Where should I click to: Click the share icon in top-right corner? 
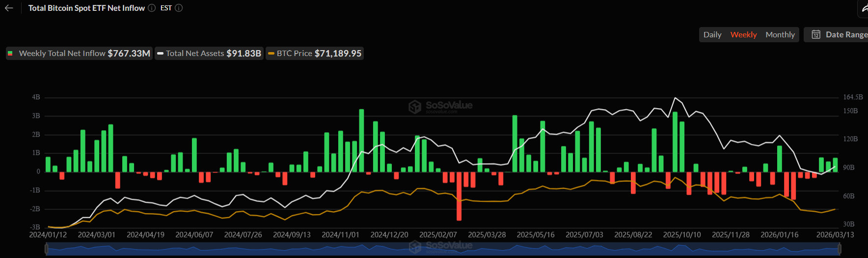864,8
